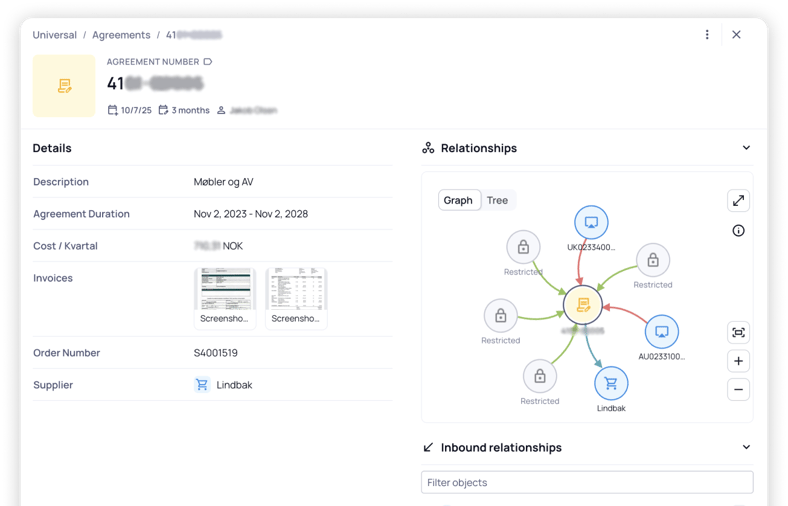Close the agreement detail panel
Screen dimensions: 788x506
[x=736, y=35]
